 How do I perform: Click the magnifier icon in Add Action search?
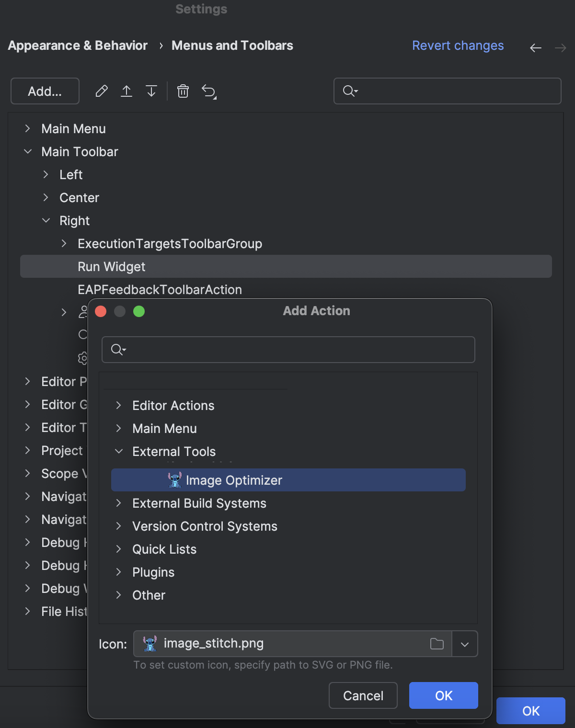tap(118, 350)
